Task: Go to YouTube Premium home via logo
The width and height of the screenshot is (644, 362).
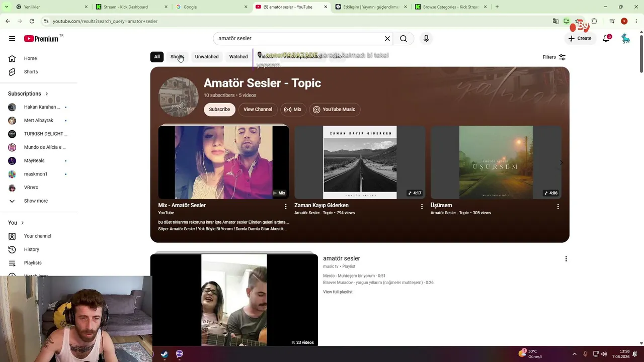Action: coord(41,39)
